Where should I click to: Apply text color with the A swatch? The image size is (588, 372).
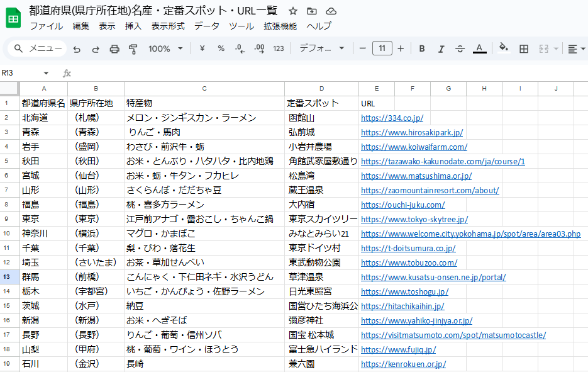(479, 48)
